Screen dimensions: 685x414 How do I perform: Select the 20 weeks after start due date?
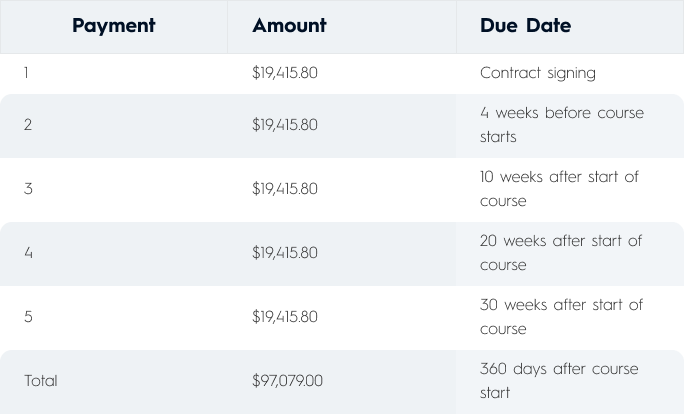click(x=560, y=253)
